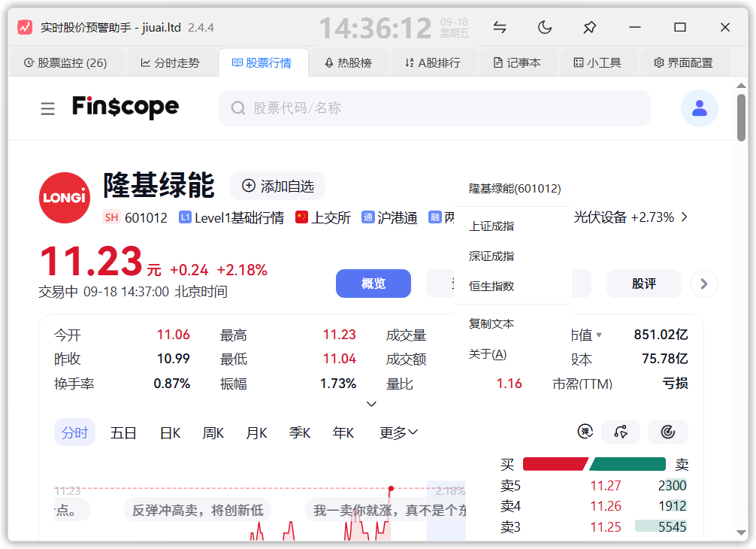Select the 年K chart period

[x=343, y=432]
